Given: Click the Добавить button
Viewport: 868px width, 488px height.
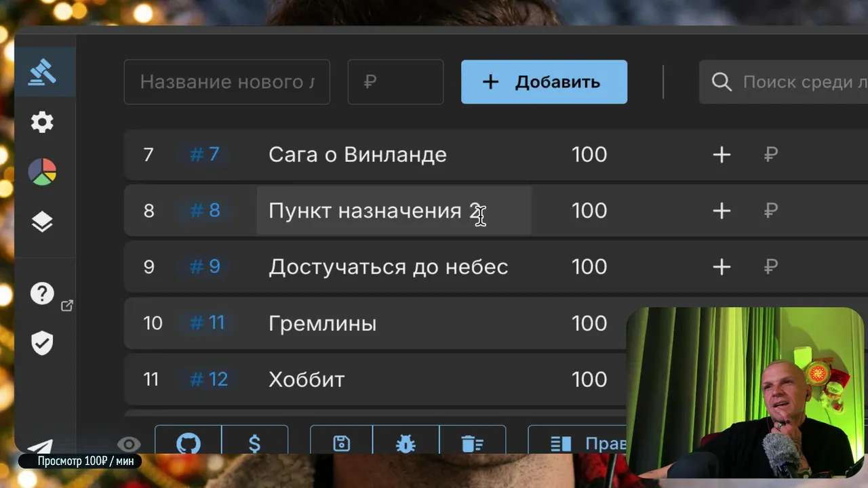Looking at the screenshot, I should 544,82.
